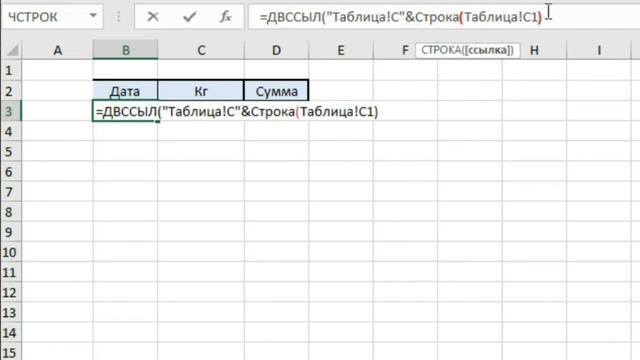Viewport: 640px width, 360px height.
Task: Click inside the formula bar text
Action: tap(400, 17)
